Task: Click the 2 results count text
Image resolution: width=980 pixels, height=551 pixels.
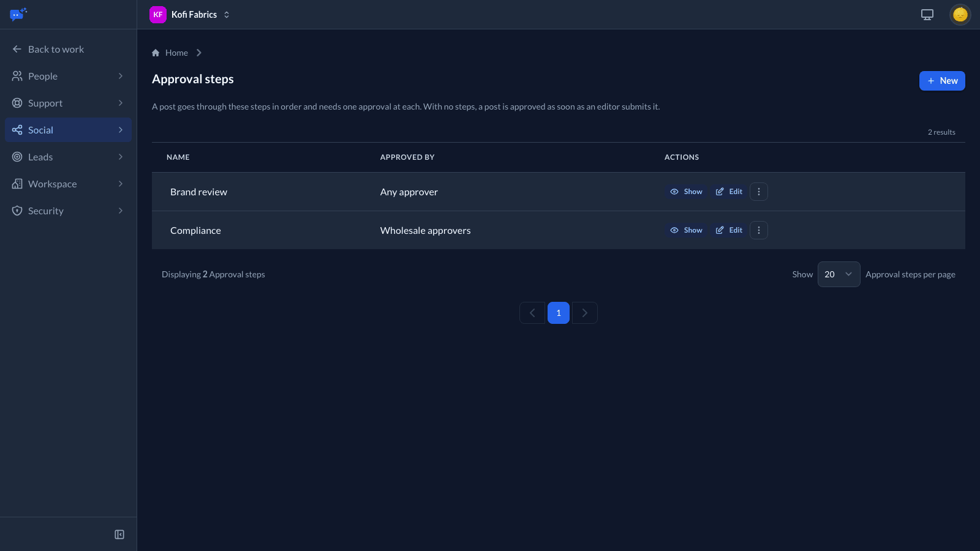Action: [941, 132]
